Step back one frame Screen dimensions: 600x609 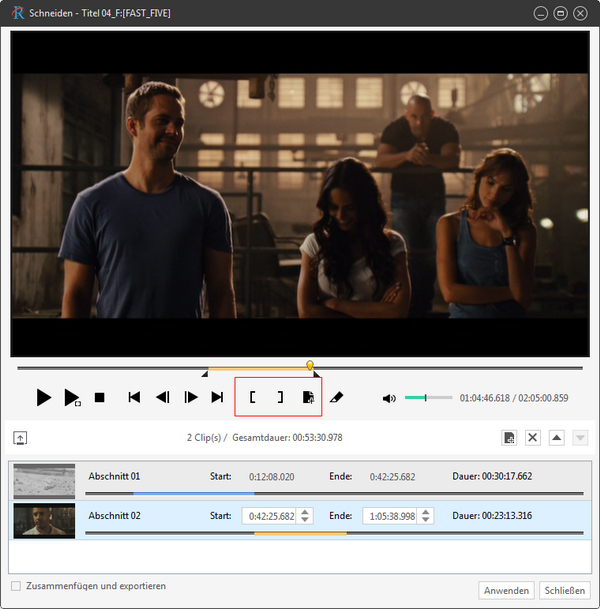(163, 397)
